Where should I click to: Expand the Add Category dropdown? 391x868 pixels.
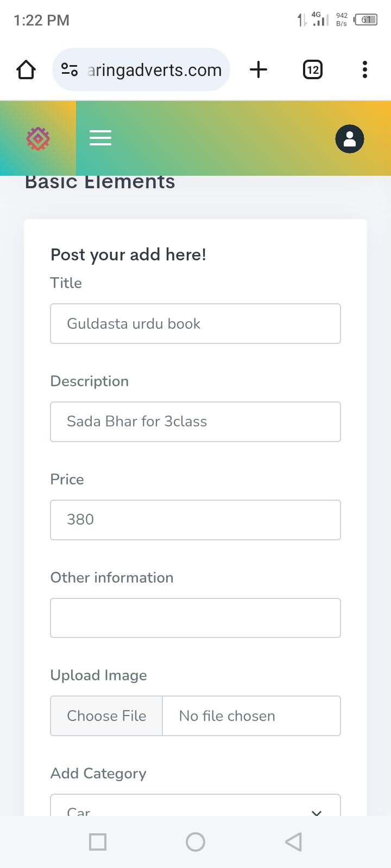pyautogui.click(x=195, y=805)
